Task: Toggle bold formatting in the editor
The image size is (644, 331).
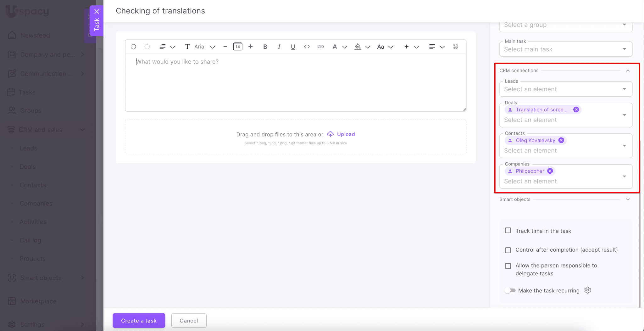Action: pyautogui.click(x=265, y=47)
